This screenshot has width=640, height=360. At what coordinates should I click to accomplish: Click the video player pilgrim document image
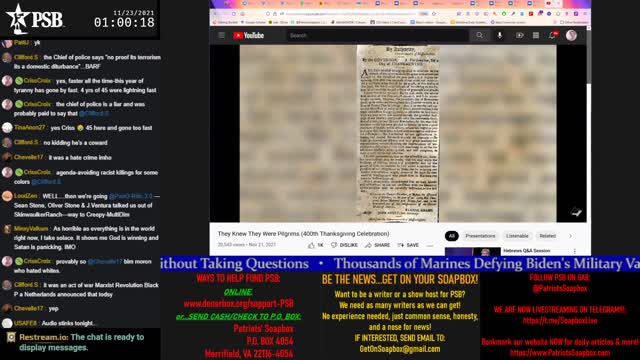pyautogui.click(x=398, y=133)
